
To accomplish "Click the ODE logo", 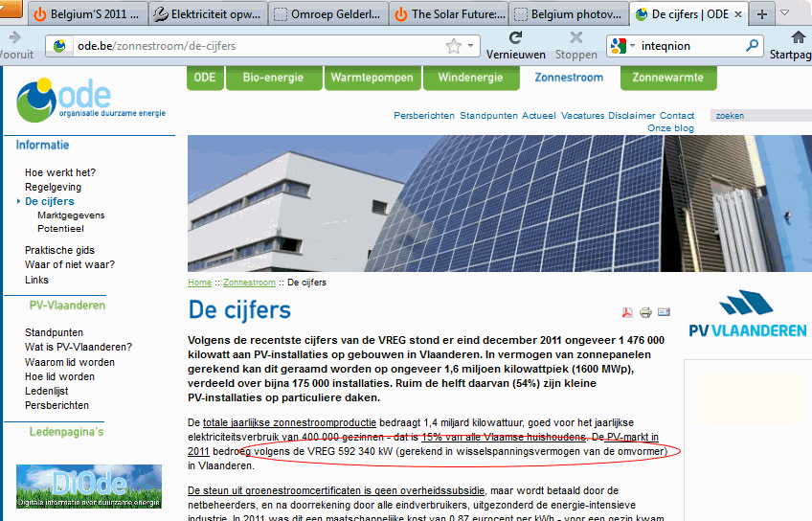I will pyautogui.click(x=91, y=100).
